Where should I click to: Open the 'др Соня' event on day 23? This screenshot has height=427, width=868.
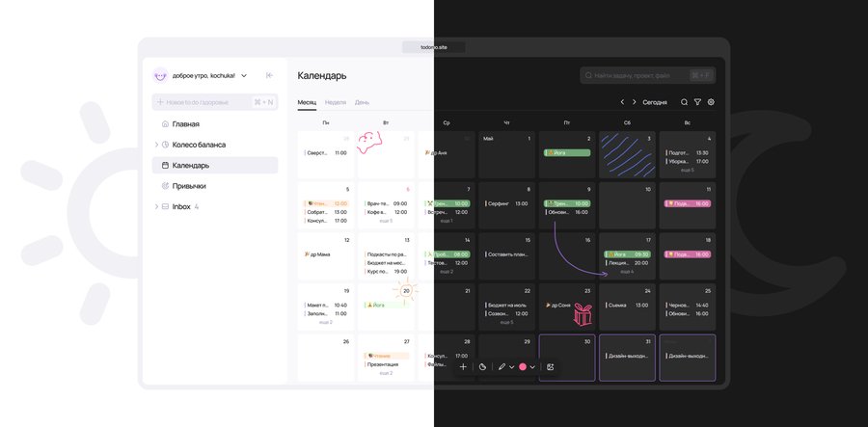tap(558, 305)
